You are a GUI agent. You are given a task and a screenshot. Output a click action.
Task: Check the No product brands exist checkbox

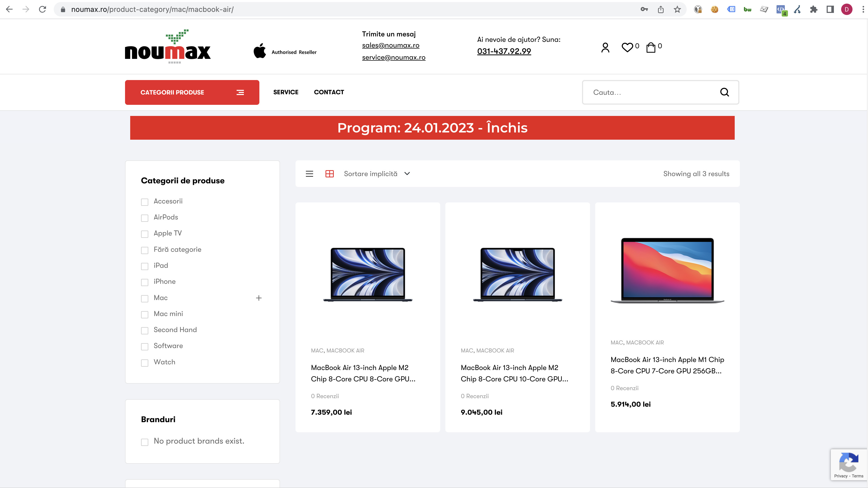point(145,442)
